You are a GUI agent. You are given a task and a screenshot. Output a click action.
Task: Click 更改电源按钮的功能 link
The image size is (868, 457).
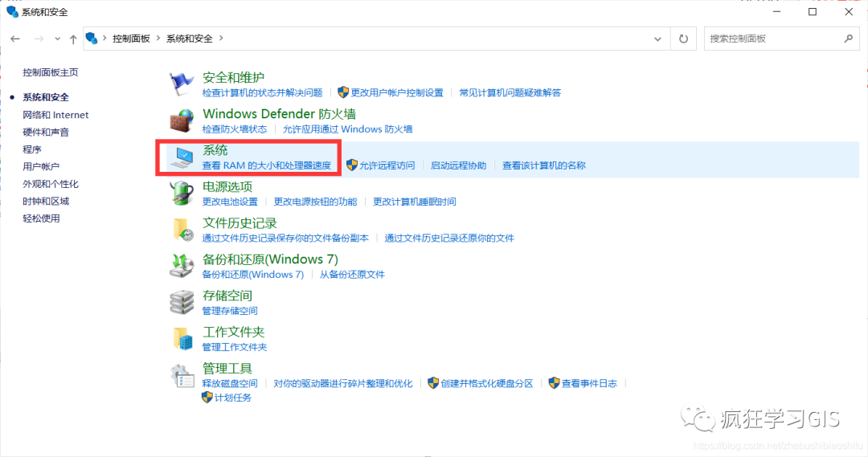(x=315, y=202)
